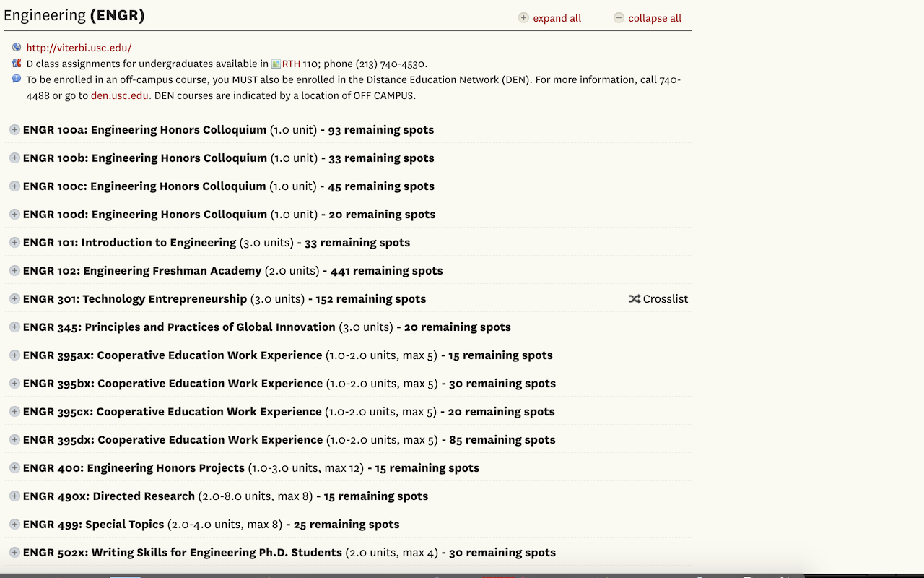
Task: Open ENGR 400 Engineering Honors Projects title
Action: [x=134, y=468]
